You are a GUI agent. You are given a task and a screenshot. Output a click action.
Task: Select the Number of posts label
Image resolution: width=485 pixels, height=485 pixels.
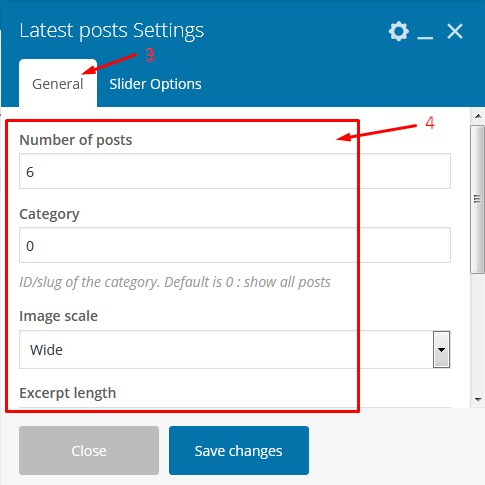pyautogui.click(x=76, y=140)
